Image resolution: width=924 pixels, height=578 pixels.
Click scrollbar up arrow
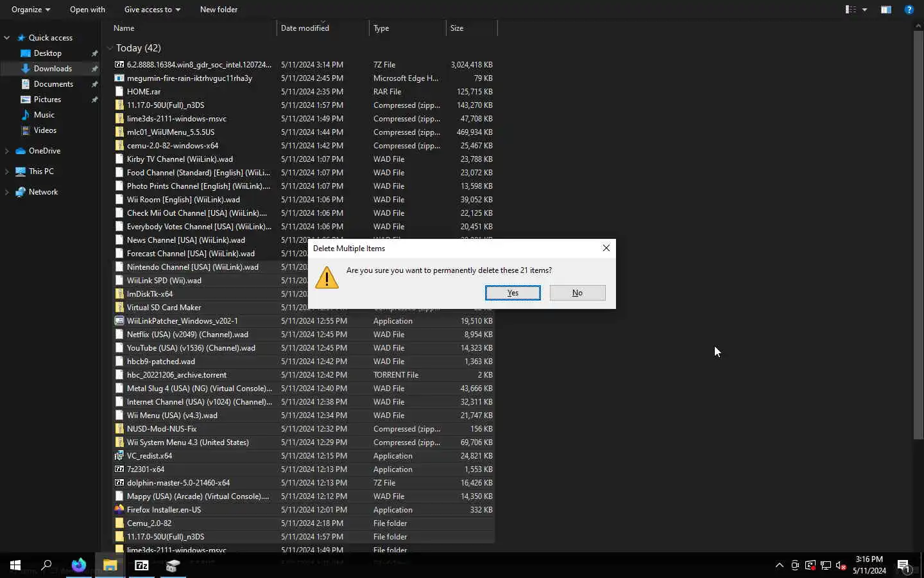tap(918, 25)
